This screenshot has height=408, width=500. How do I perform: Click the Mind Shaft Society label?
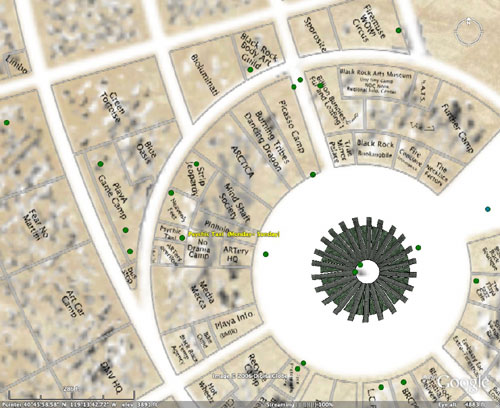(234, 203)
